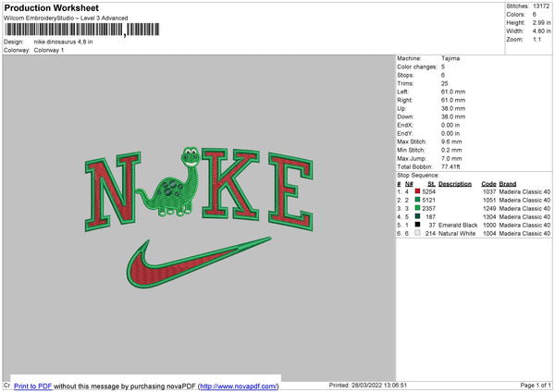Click the Min Stitch value '0.2 mm'
555x392 pixels.
tap(451, 151)
